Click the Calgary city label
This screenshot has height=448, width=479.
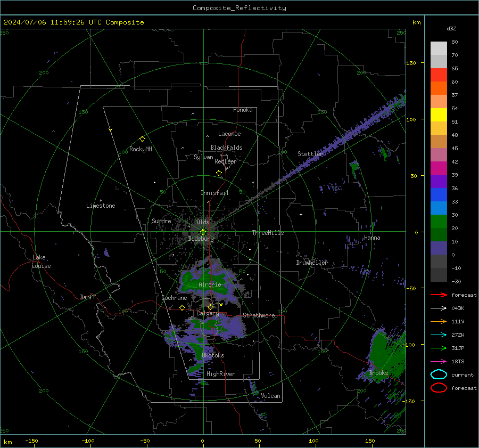[208, 313]
